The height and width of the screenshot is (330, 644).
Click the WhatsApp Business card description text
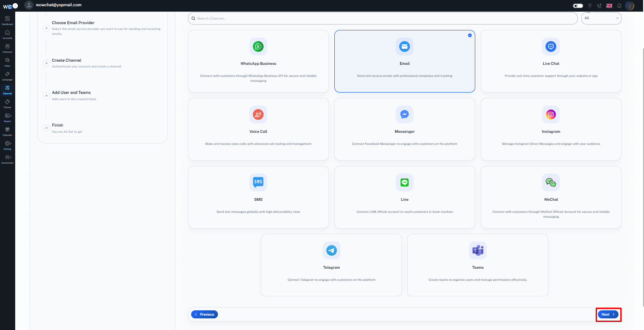(x=258, y=78)
